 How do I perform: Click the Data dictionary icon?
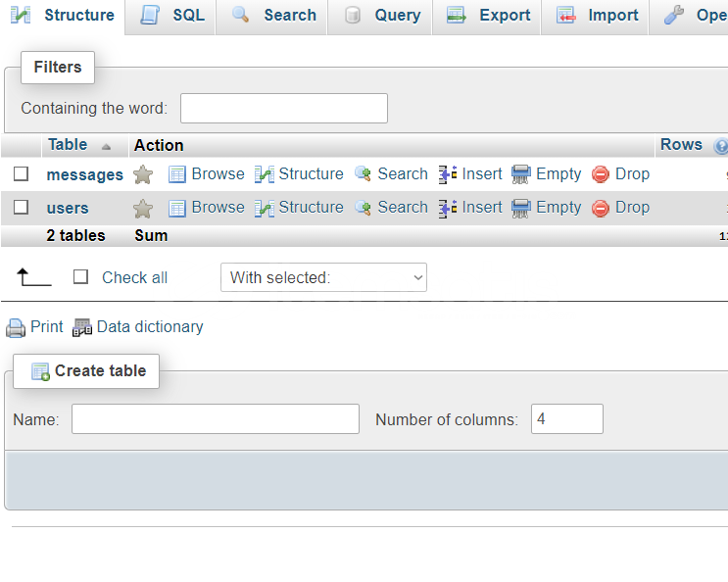click(x=82, y=327)
